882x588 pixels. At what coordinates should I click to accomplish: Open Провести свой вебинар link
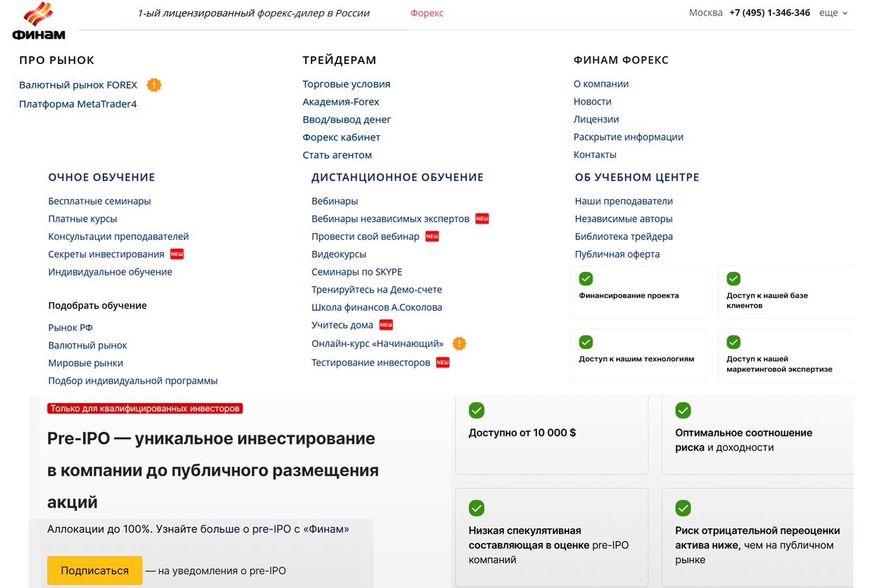click(365, 237)
